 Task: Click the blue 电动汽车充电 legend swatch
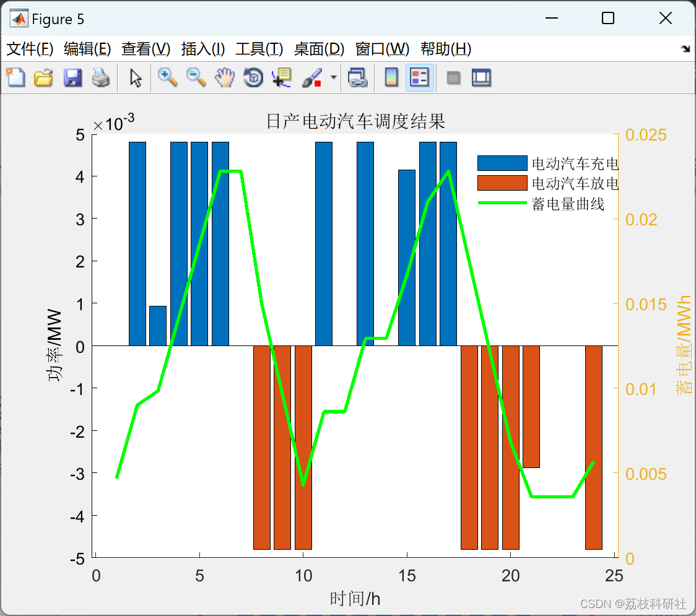pos(502,163)
